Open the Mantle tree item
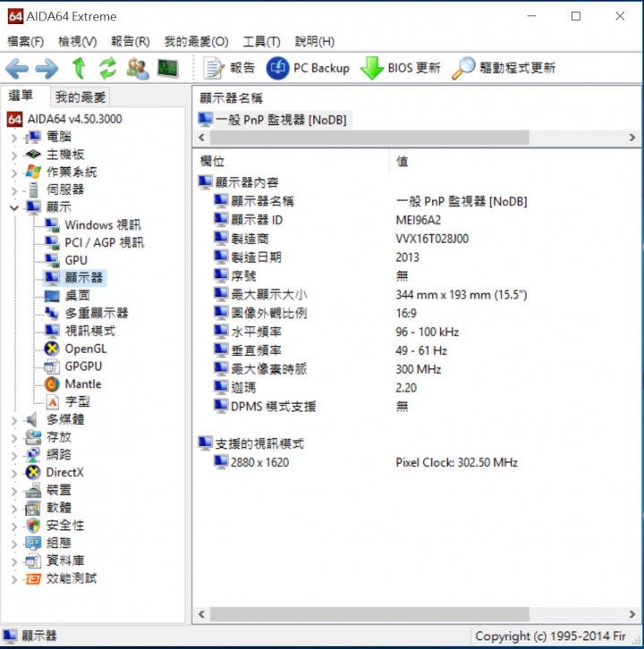 [72, 384]
